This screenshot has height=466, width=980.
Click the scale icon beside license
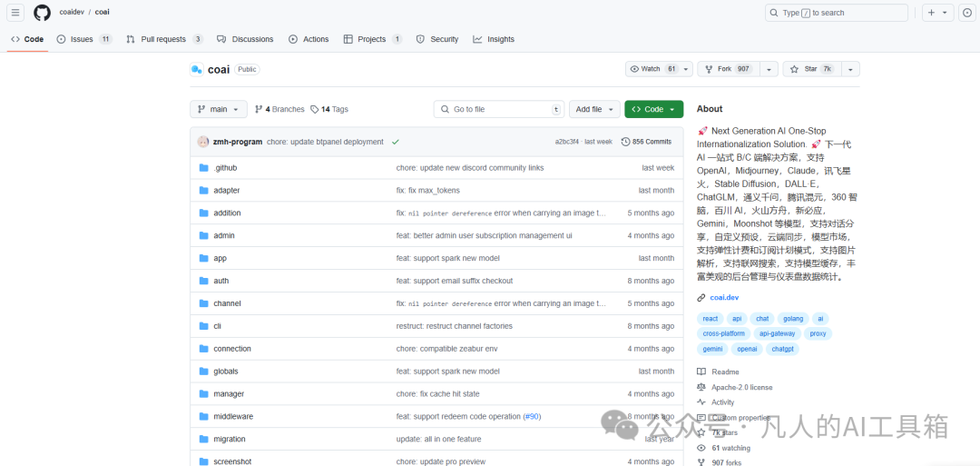(x=701, y=387)
